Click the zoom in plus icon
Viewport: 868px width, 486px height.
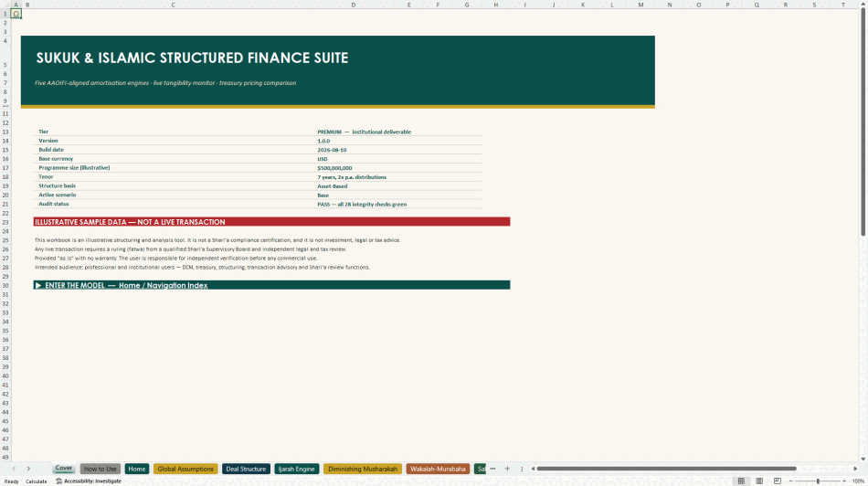[844, 481]
